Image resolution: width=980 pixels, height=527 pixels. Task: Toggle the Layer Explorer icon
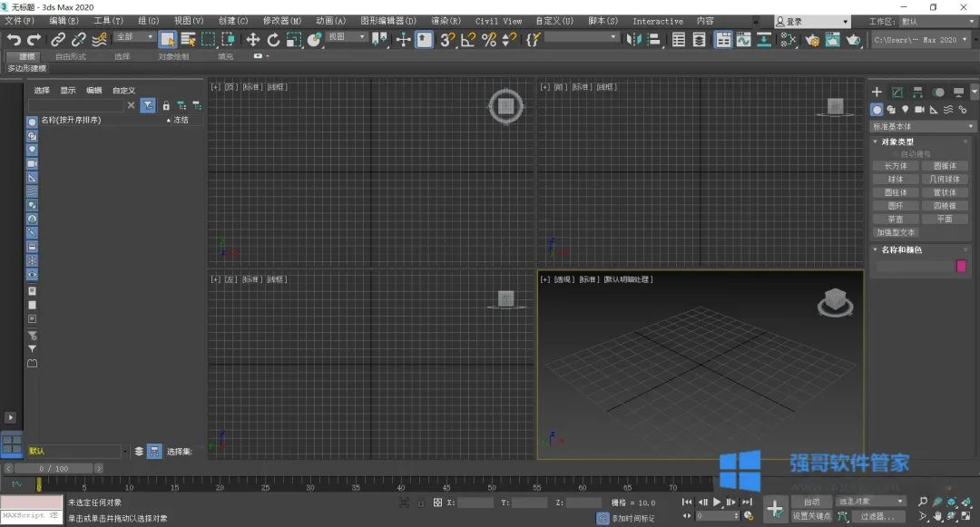point(700,40)
